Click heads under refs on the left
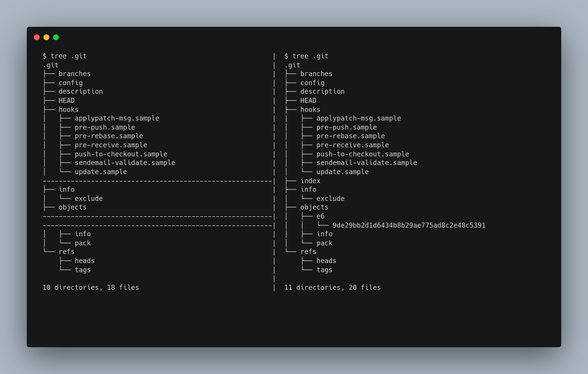Image resolution: width=588 pixels, height=374 pixels. (x=85, y=261)
